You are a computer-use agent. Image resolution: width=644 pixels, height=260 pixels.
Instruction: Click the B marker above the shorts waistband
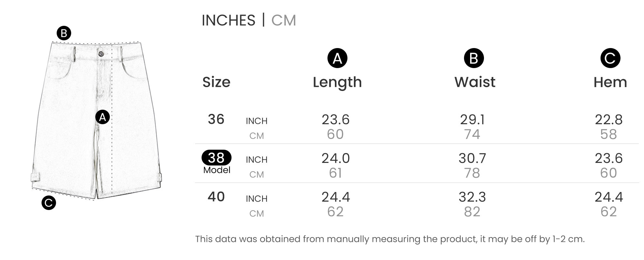pos(64,33)
